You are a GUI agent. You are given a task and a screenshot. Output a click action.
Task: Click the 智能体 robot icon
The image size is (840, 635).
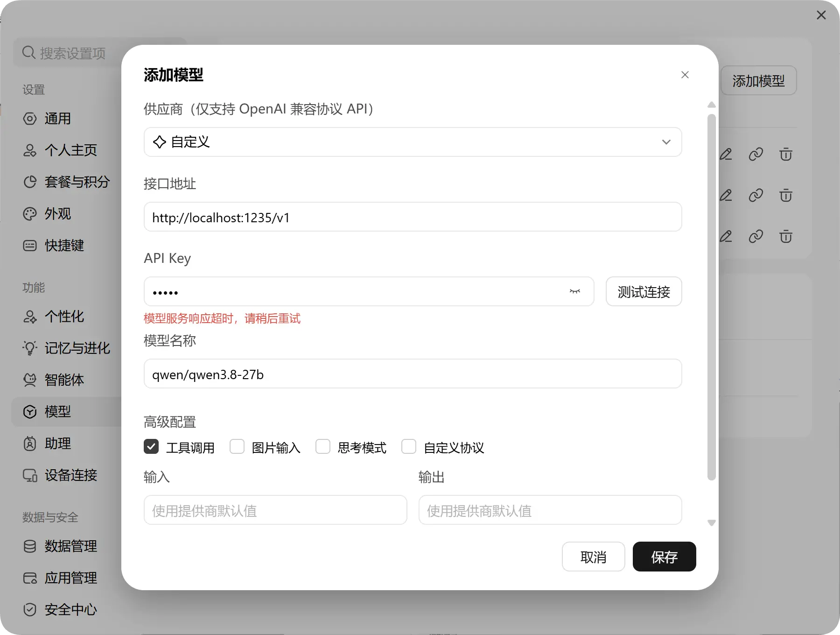pos(30,380)
